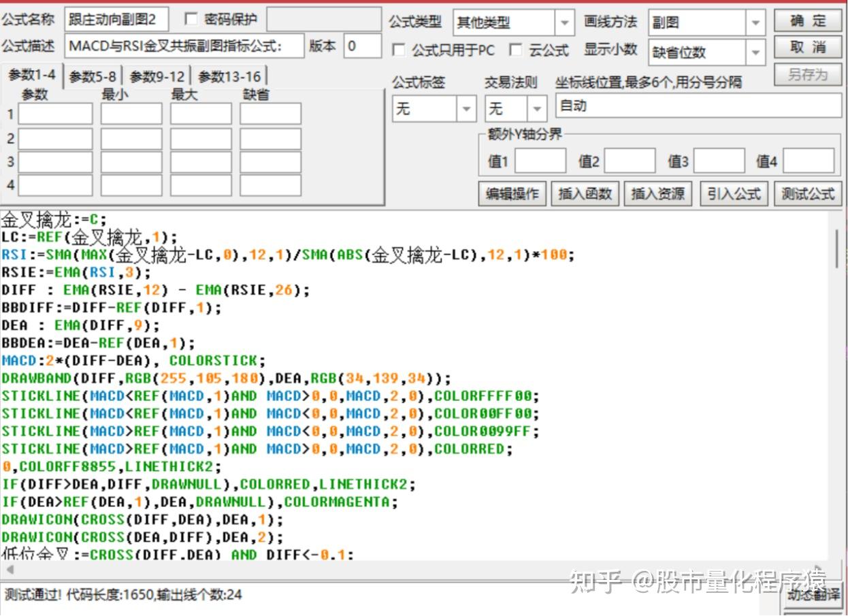Click the line DEA : EMA(DIFF,9);
848x616 pixels.
80,325
